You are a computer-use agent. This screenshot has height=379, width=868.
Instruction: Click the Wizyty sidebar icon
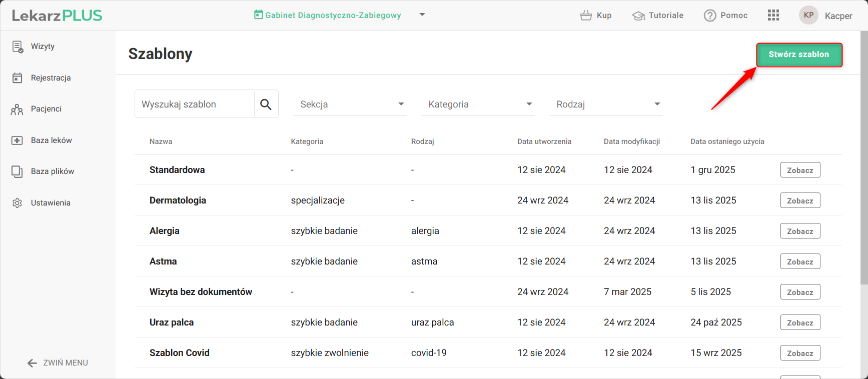pyautogui.click(x=18, y=46)
